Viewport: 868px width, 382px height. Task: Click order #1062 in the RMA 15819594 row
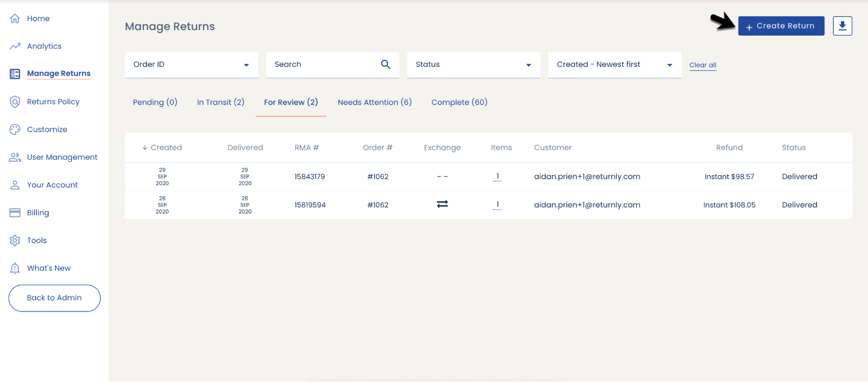click(378, 205)
